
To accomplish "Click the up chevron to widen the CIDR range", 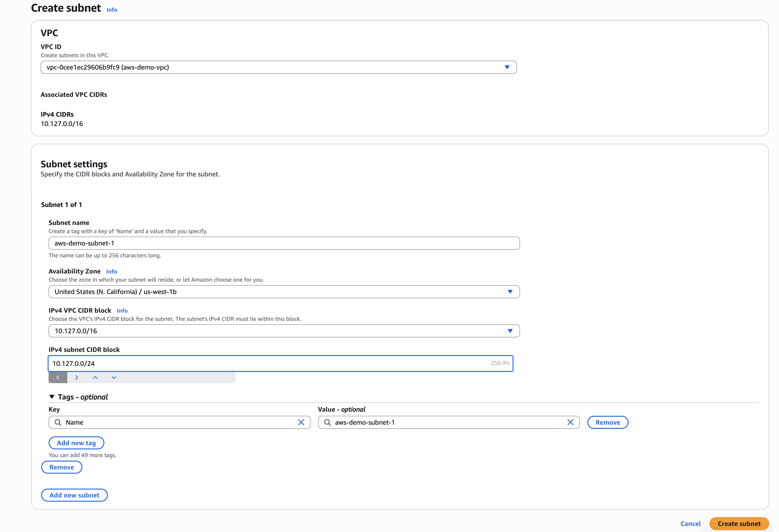I will pyautogui.click(x=95, y=378).
